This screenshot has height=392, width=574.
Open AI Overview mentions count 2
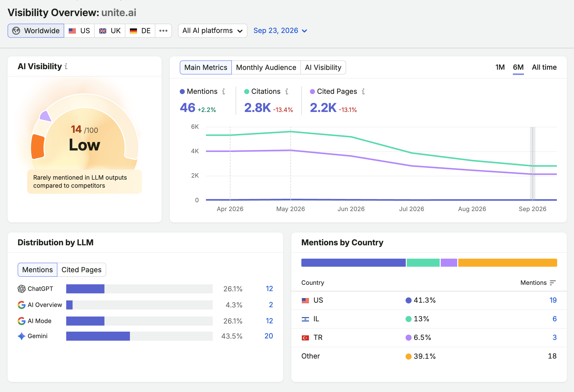(x=271, y=305)
